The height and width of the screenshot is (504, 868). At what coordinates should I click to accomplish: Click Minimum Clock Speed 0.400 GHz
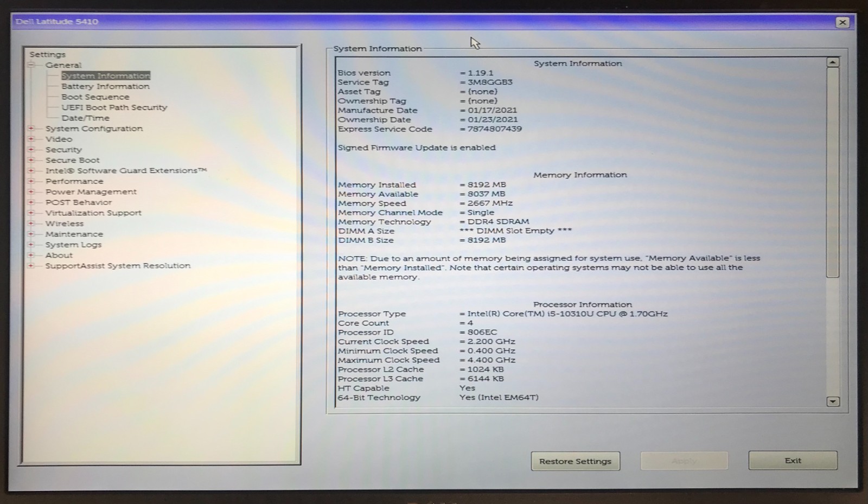click(x=492, y=350)
